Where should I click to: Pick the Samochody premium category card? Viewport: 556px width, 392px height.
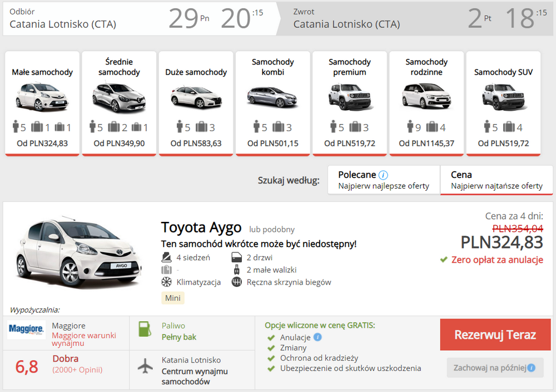(350, 103)
